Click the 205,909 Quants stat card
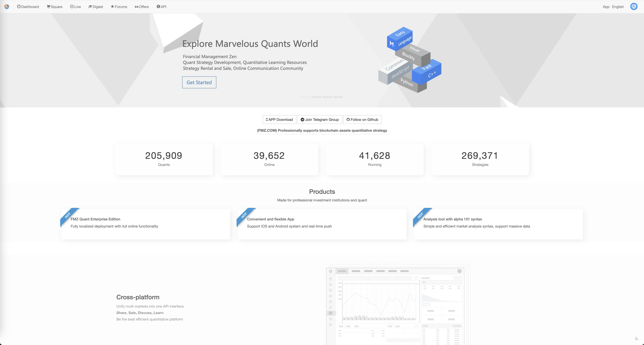 click(164, 159)
